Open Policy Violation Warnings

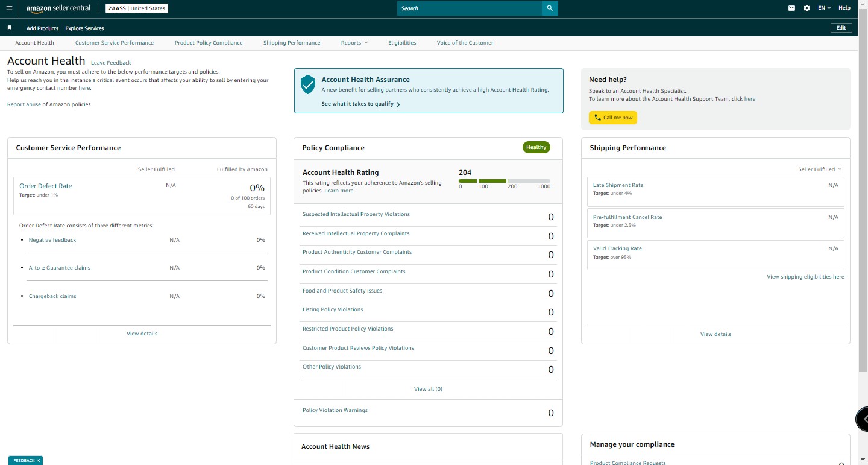click(x=335, y=410)
